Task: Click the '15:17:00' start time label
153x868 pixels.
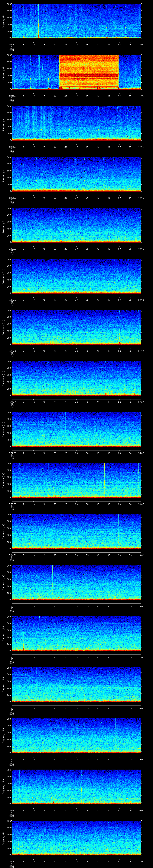Action: click(12, 198)
